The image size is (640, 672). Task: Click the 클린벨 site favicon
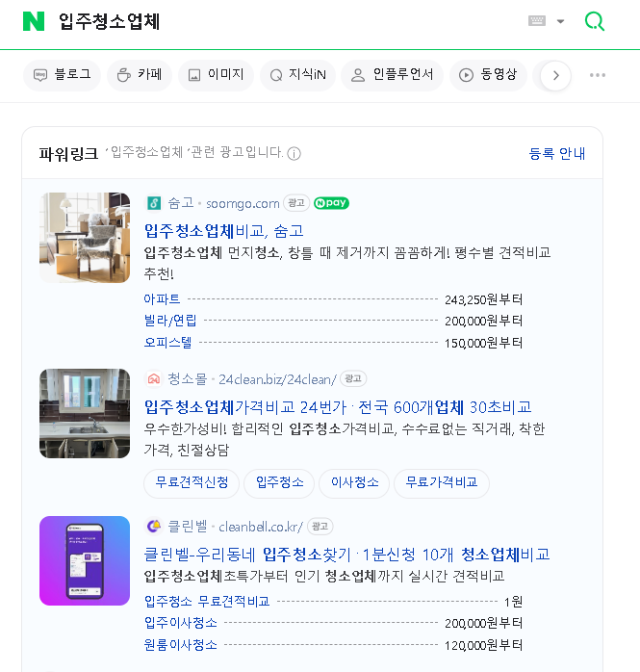tap(154, 526)
